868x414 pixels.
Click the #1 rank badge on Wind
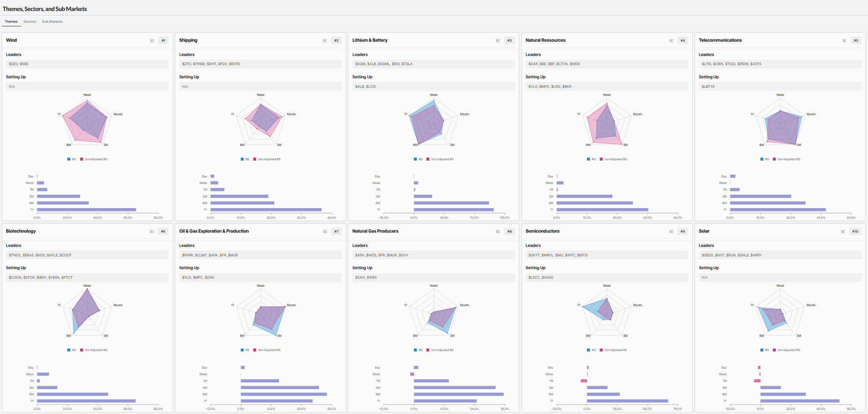(x=164, y=41)
